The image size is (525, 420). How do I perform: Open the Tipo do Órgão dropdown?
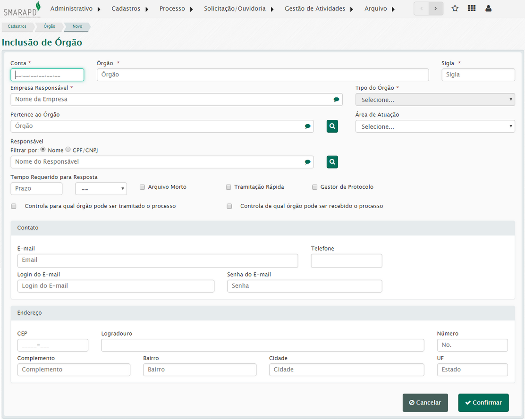pos(435,100)
